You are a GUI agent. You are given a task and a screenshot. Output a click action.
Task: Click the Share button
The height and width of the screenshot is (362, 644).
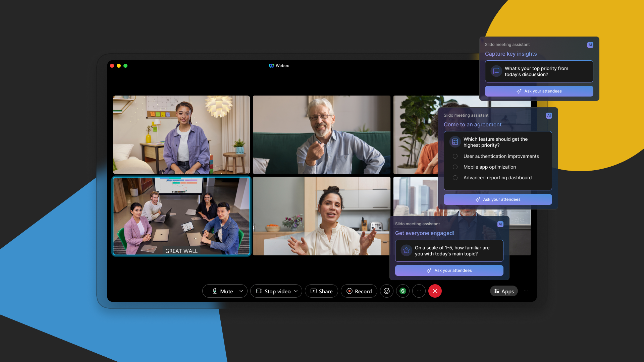(321, 291)
